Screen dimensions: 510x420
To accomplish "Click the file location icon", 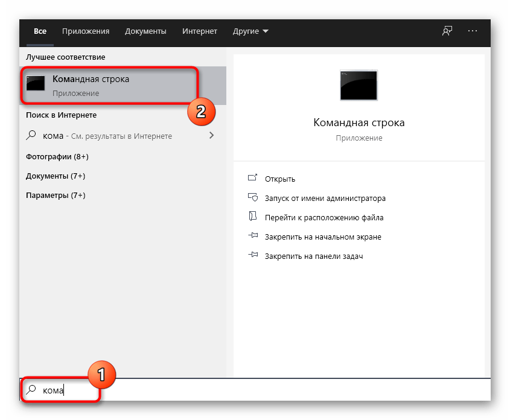I will 253,216.
